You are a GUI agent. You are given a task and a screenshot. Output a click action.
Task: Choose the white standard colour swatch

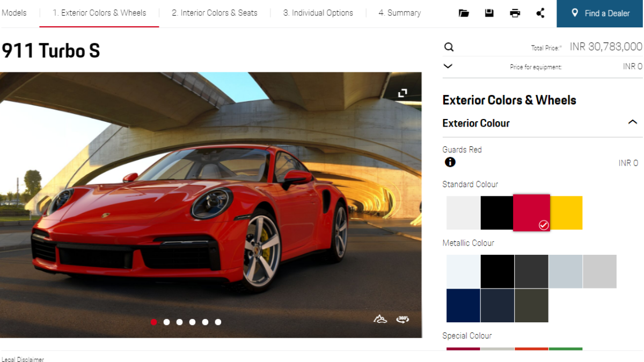point(463,213)
